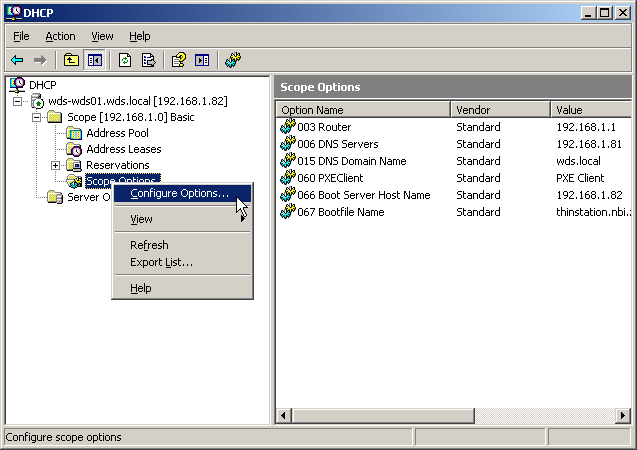Click the Address Pool folder icon
The width and height of the screenshot is (637, 450).
pyautogui.click(x=74, y=133)
